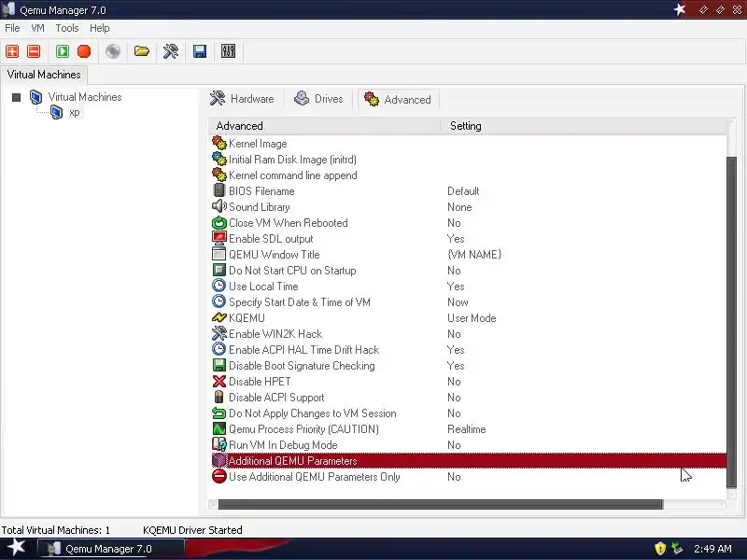The height and width of the screenshot is (560, 747).
Task: Click the Enable WIN2K Hack tools icon
Action: pos(219,333)
